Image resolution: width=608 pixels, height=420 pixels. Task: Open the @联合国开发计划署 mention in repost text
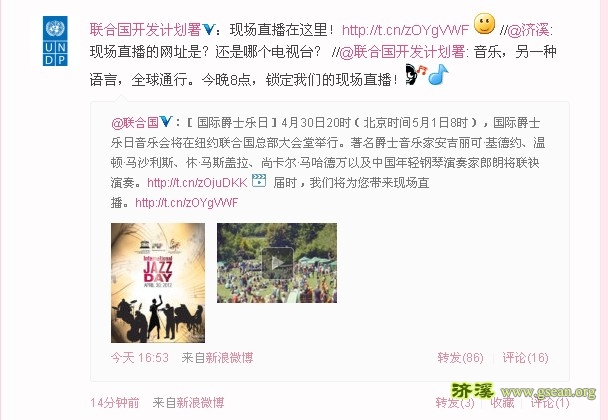tap(402, 52)
